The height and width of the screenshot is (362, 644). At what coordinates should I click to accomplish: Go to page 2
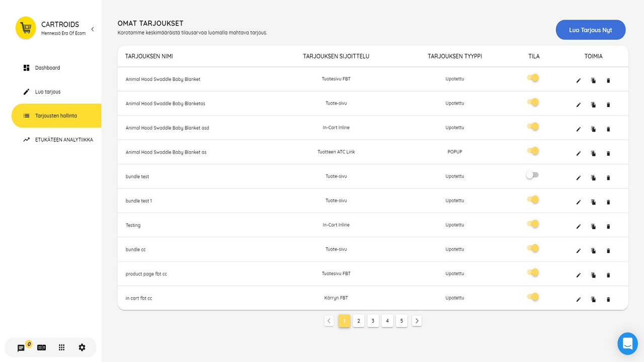[x=359, y=321]
